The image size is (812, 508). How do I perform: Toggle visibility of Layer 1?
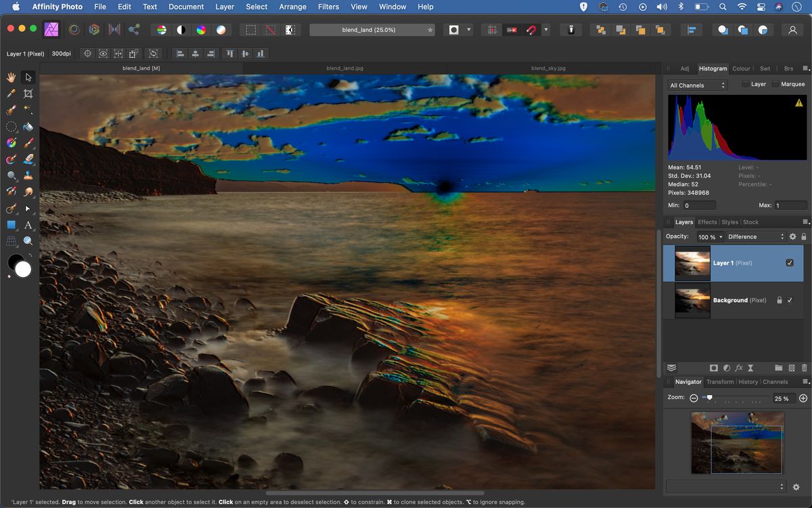click(x=790, y=263)
